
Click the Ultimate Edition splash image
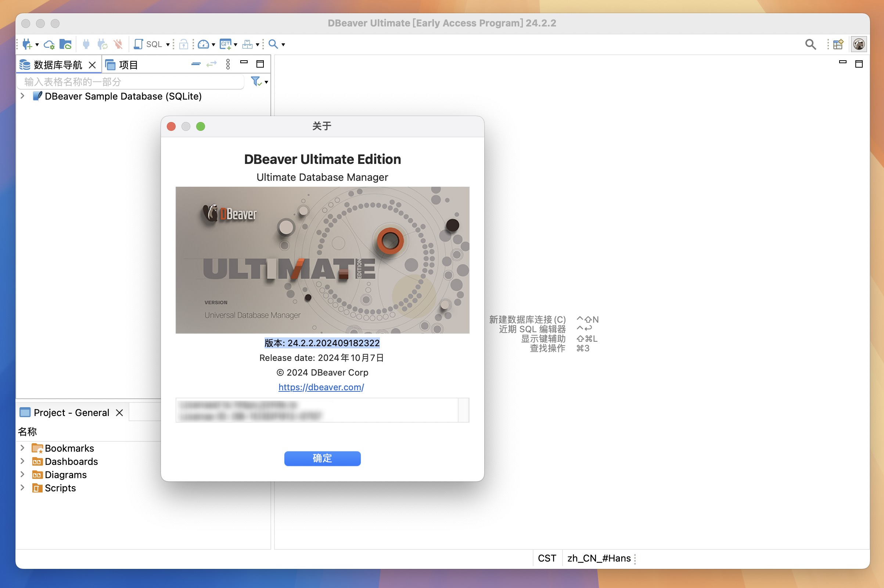click(323, 260)
